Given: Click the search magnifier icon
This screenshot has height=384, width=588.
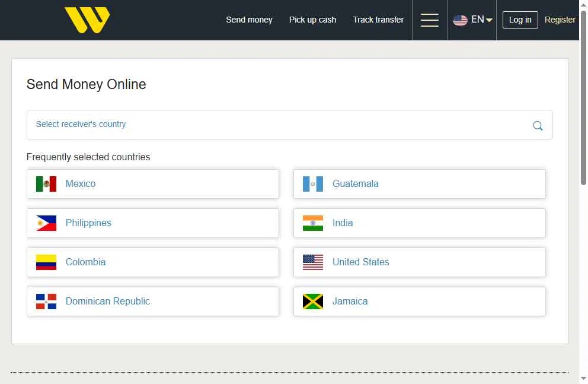Looking at the screenshot, I should pos(538,125).
